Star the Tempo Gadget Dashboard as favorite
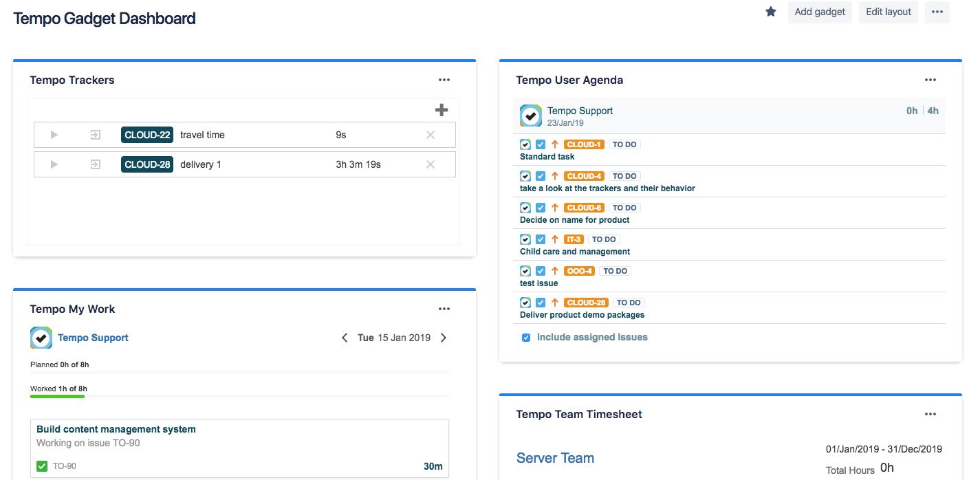The width and height of the screenshot is (980, 480). (x=771, y=12)
